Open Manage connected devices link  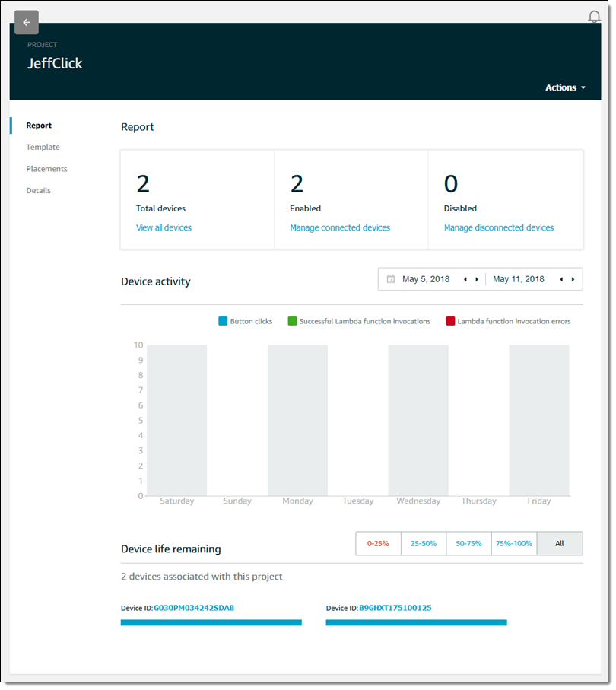coord(340,227)
